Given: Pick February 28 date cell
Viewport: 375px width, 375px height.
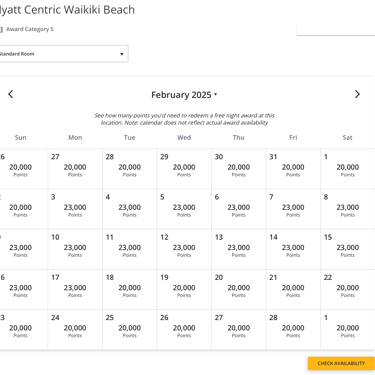Looking at the screenshot, I should (x=293, y=330).
